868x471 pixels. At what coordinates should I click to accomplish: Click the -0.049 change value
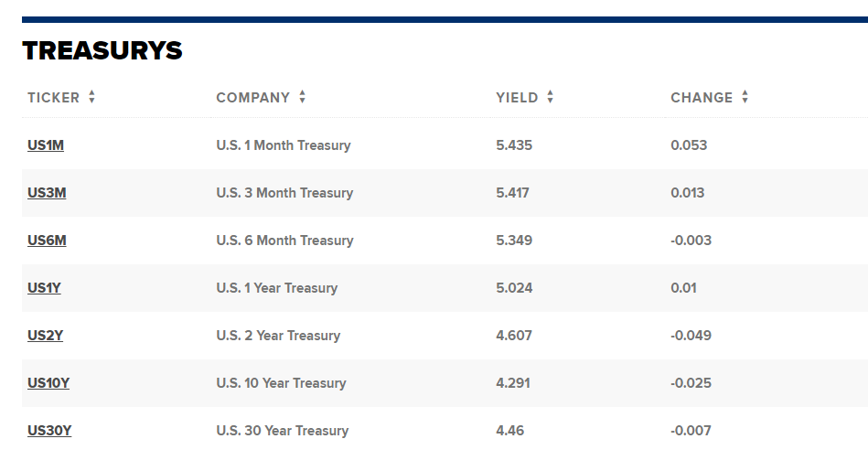691,336
